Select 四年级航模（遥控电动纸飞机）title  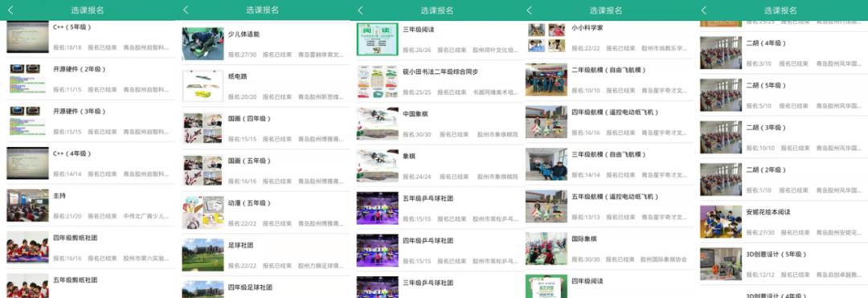(615, 112)
